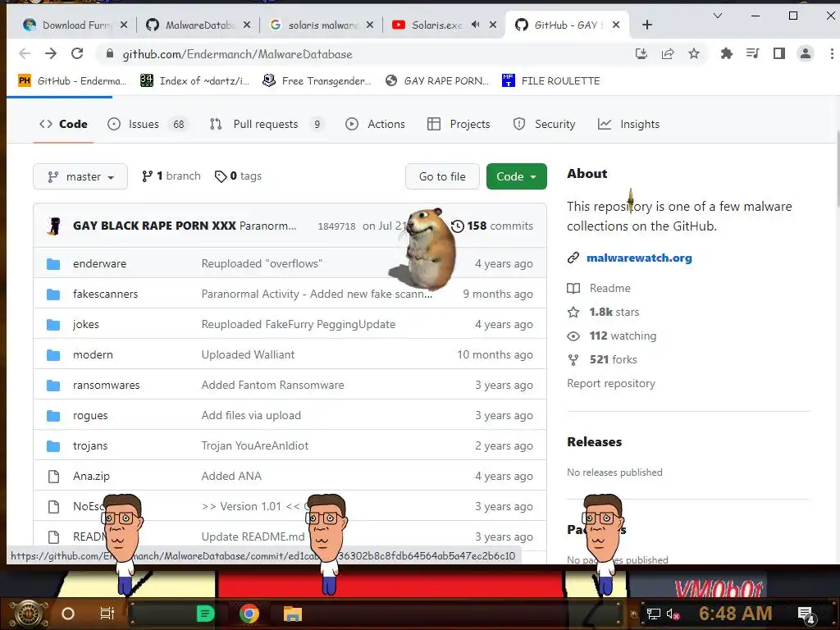Open the Projects tab
Screen dimensions: 840x630
point(459,125)
